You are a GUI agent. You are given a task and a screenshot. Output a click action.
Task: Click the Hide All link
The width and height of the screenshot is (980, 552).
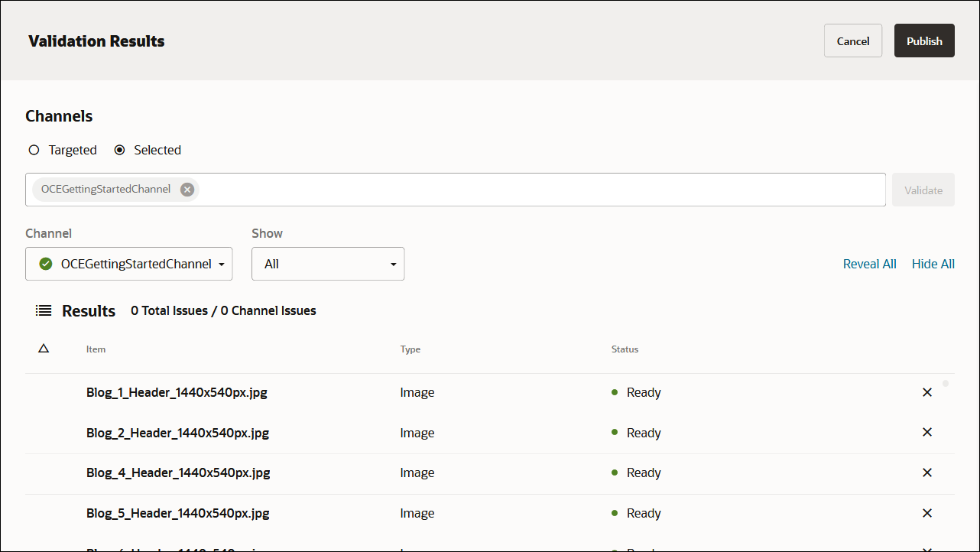(x=933, y=263)
